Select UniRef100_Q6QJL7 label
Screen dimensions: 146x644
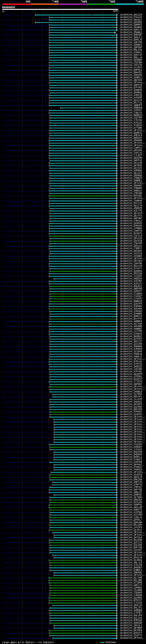[131, 37]
